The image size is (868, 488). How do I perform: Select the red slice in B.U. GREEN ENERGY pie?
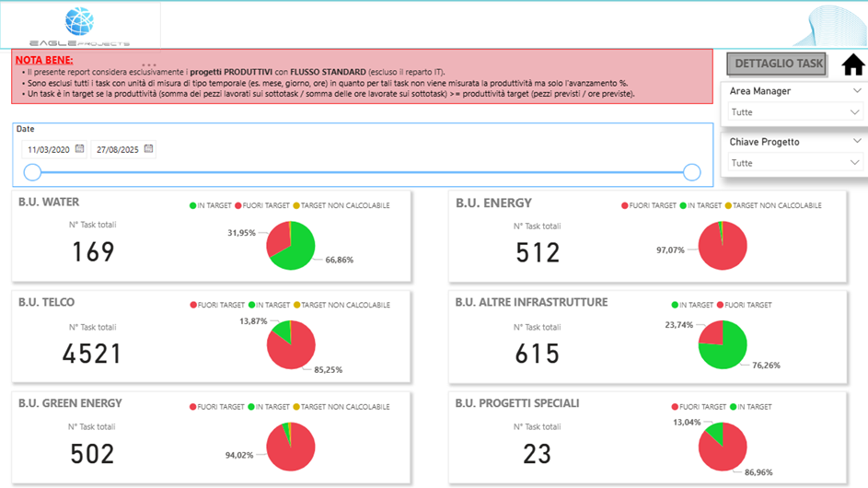tap(293, 448)
